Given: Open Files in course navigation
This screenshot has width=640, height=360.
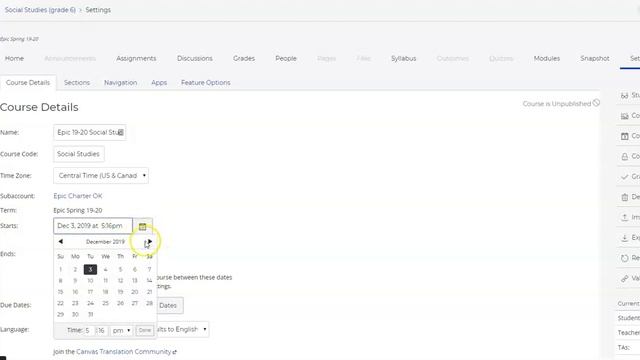Looking at the screenshot, I should point(364,58).
